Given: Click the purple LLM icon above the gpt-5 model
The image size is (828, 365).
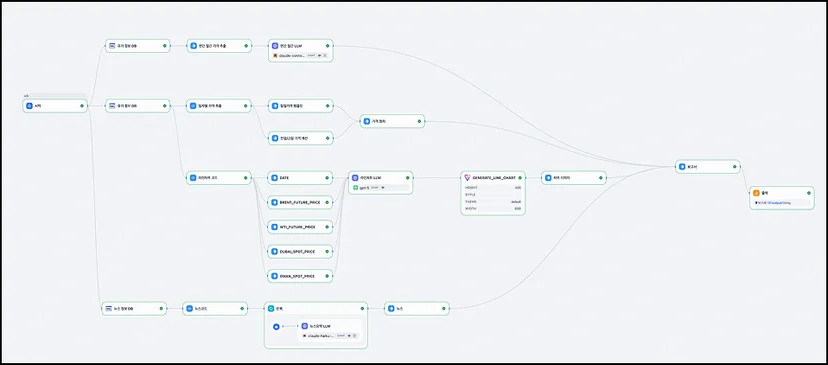Looking at the screenshot, I should point(355,178).
